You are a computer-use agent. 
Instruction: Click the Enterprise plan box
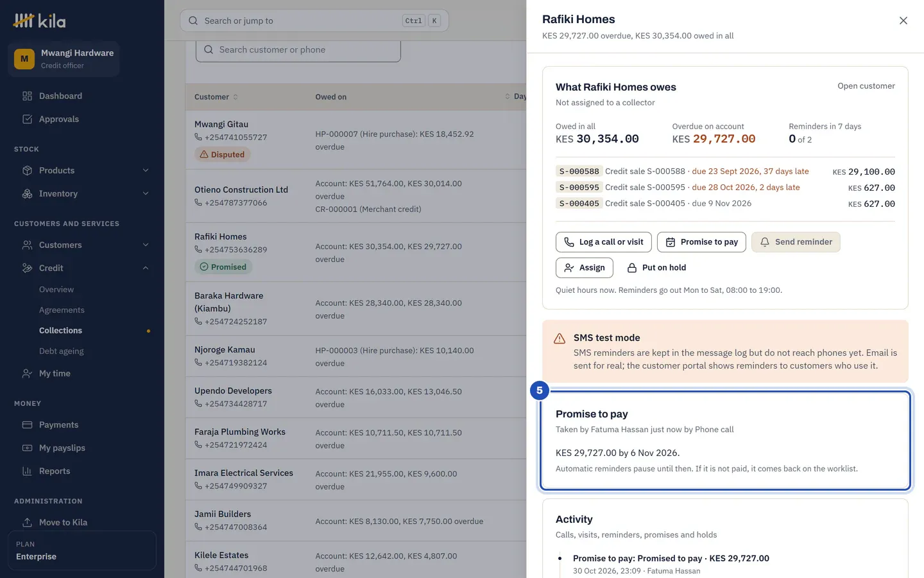pyautogui.click(x=82, y=550)
